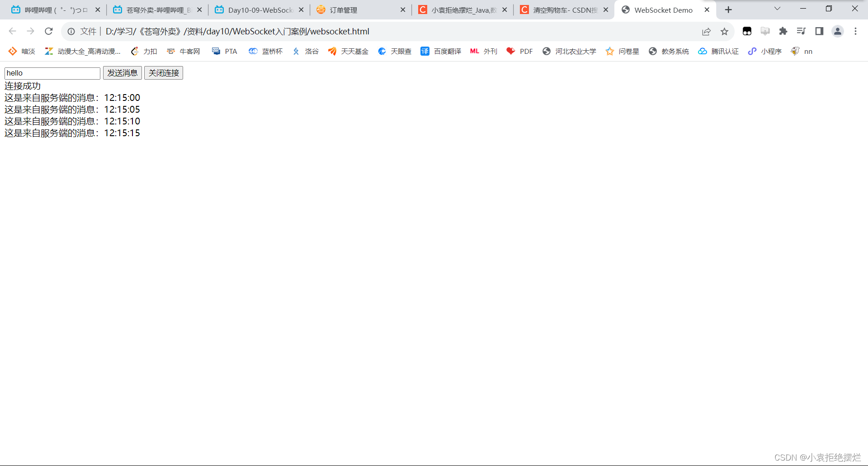Image resolution: width=868 pixels, height=466 pixels.
Task: Switch to 订单管理 tab
Action: click(x=361, y=10)
